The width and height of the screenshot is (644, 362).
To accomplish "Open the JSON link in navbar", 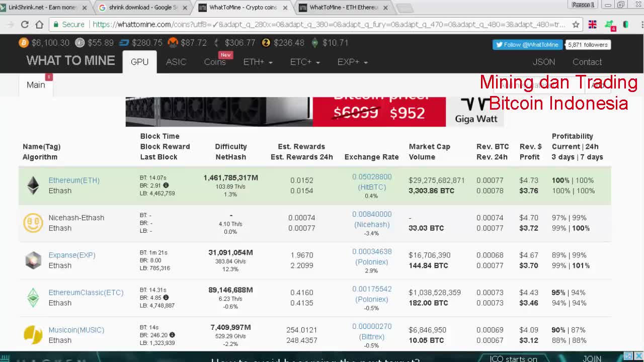I will click(x=544, y=62).
